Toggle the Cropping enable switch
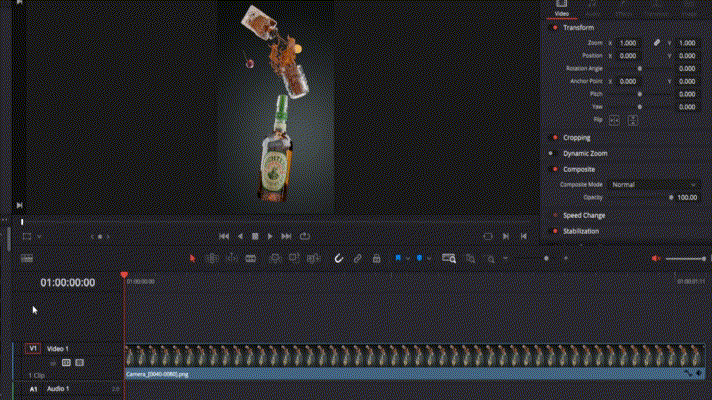The image size is (712, 400). coord(554,138)
